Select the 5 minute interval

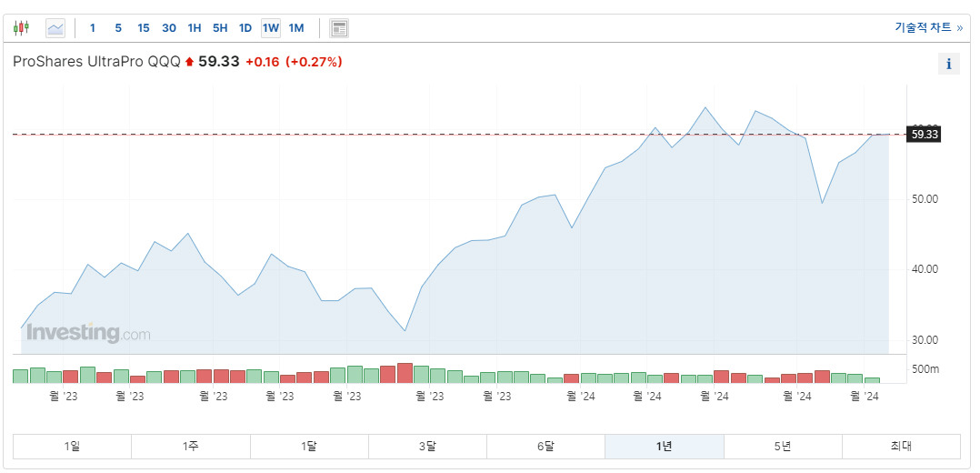coord(118,28)
